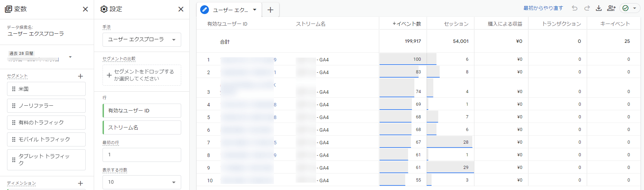Add a new segment with plus icon
The image size is (644, 190).
point(80,76)
